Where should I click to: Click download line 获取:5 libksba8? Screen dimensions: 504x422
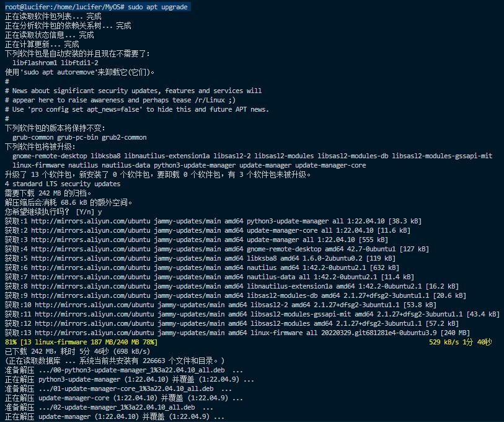200,259
